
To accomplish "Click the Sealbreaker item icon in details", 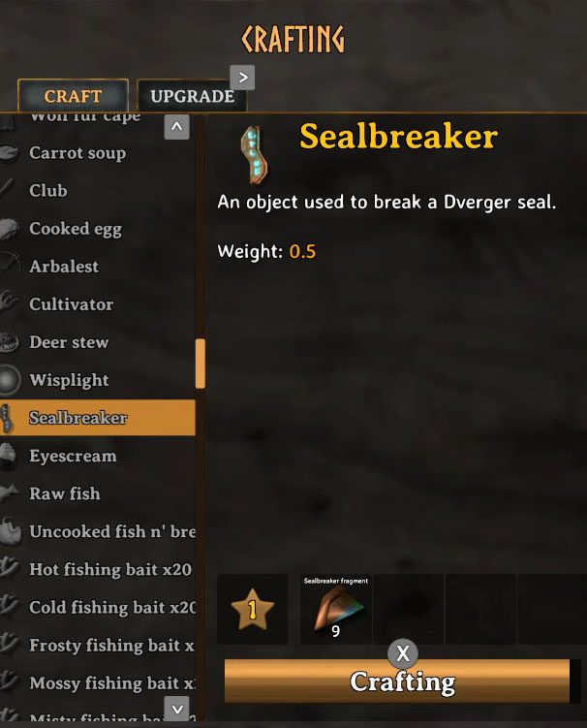I will click(254, 154).
